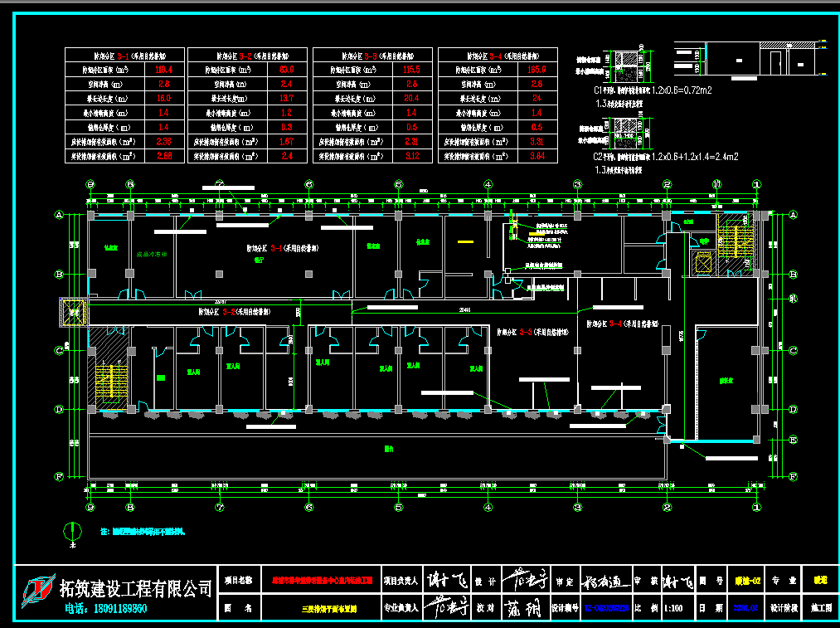Select the smoke zone 3-1 table header
The image size is (840, 628).
[x=124, y=55]
